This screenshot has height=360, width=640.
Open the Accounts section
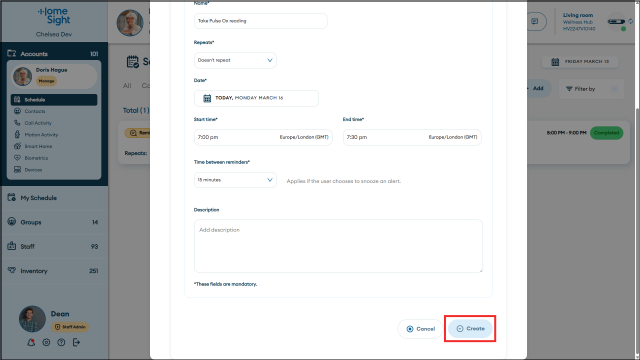tap(54, 54)
